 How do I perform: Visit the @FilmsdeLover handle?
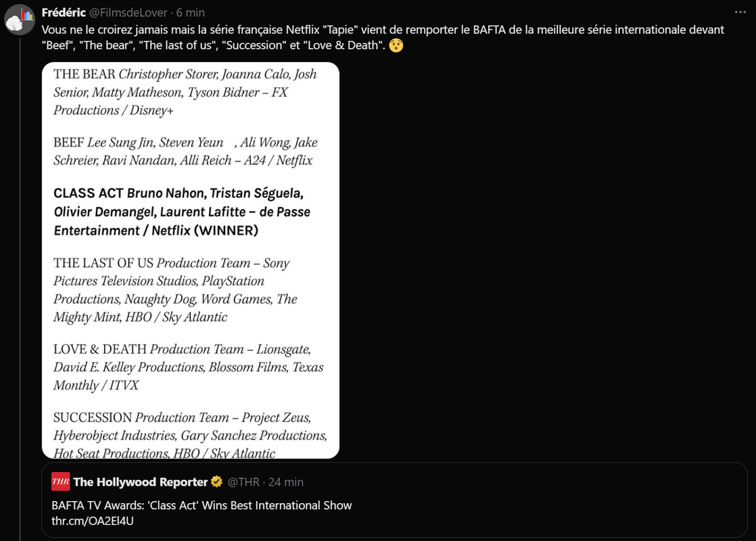tap(128, 13)
